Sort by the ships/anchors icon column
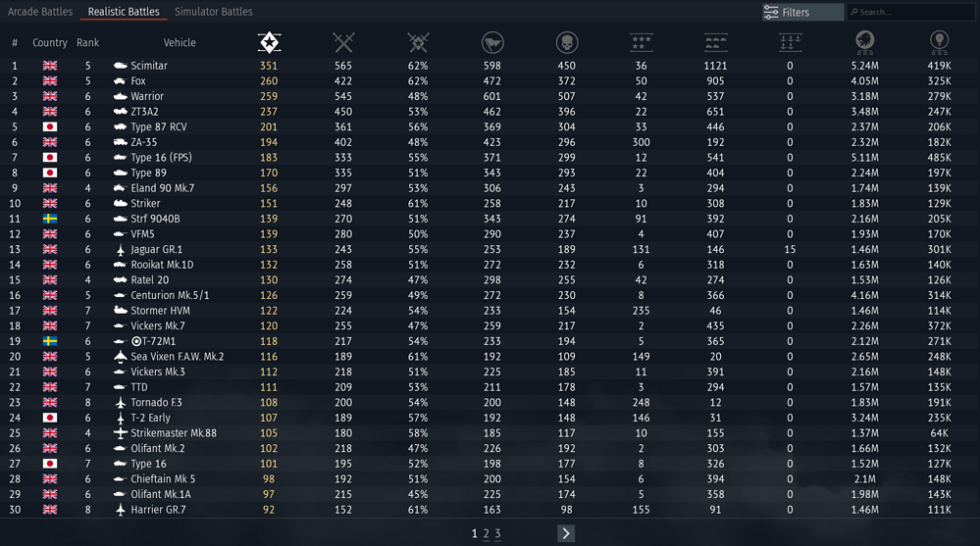 click(x=790, y=42)
